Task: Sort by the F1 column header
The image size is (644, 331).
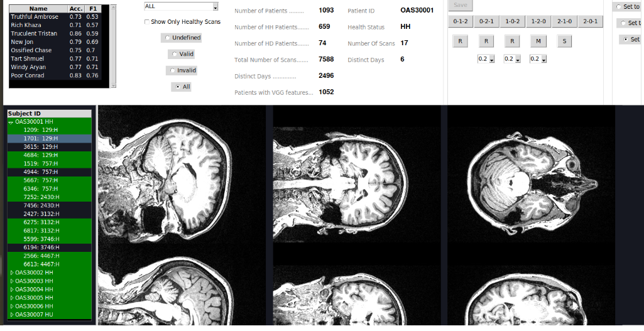Action: (93, 9)
